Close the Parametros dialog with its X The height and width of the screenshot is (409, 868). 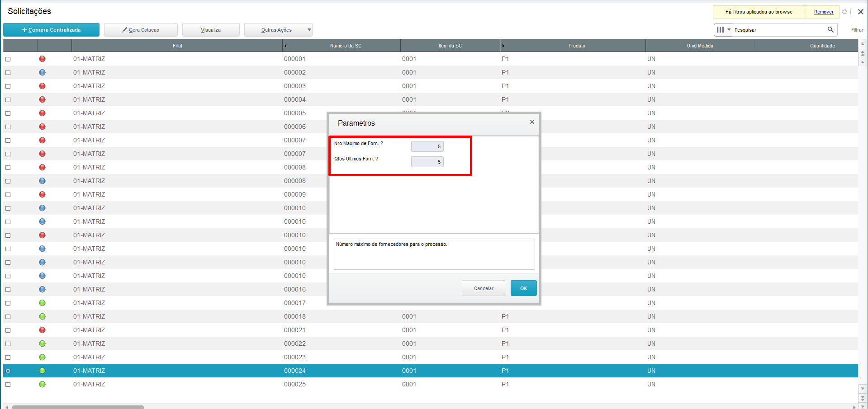532,122
